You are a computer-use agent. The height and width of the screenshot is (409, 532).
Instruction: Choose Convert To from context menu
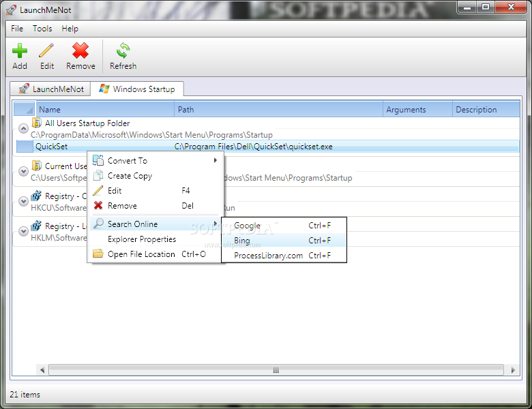point(156,160)
